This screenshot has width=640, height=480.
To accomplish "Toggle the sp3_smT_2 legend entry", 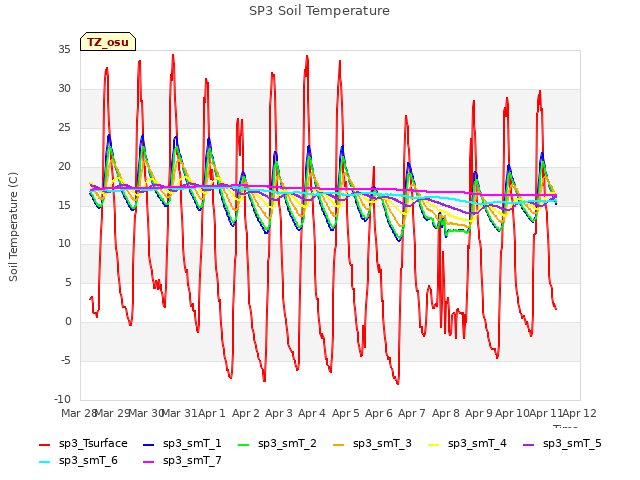I will tap(277, 444).
